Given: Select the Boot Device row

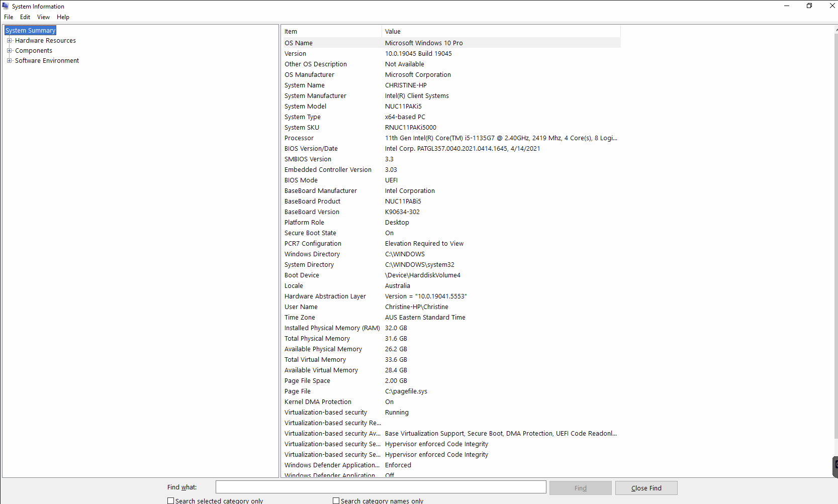Looking at the screenshot, I should click(x=451, y=275).
